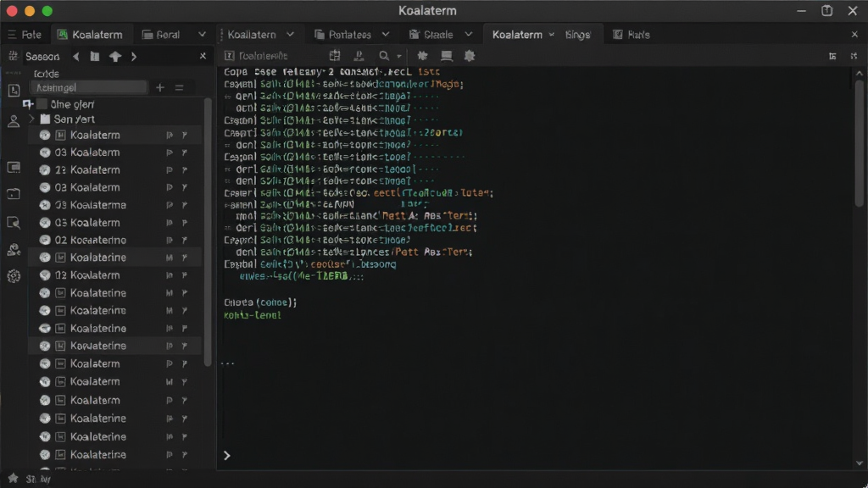Tick the square box beside Ome gfen
This screenshot has width=868, height=488.
[42, 104]
